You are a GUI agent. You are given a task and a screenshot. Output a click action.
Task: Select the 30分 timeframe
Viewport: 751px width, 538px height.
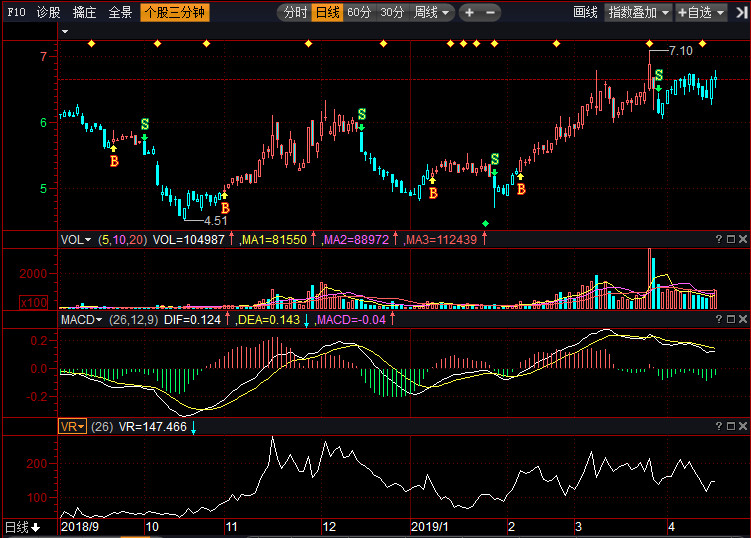(x=392, y=13)
